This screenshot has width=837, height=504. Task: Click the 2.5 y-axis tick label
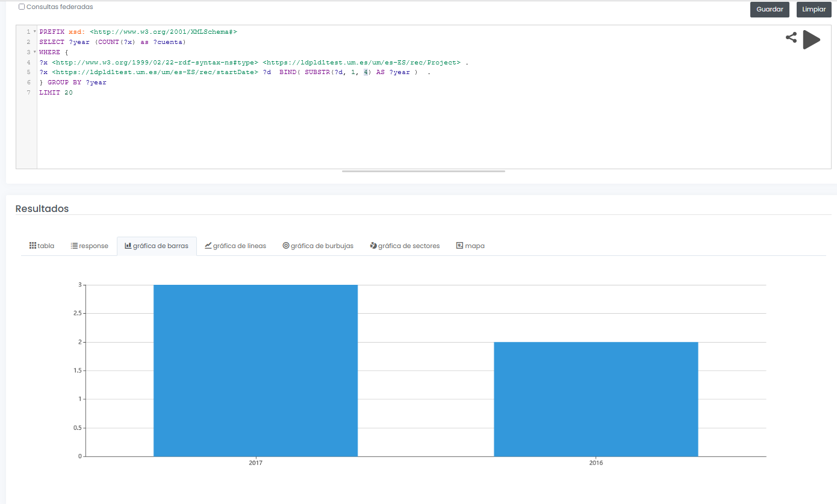click(77, 313)
